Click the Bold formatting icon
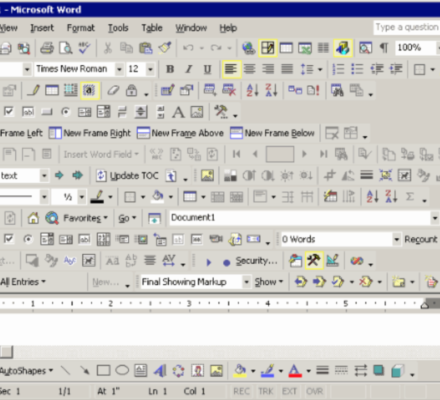 [170, 69]
